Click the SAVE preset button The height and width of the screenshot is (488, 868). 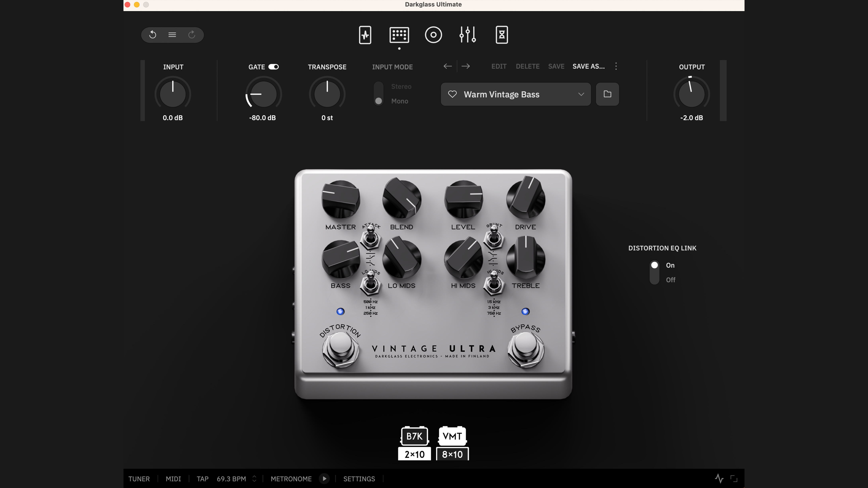[x=556, y=66]
